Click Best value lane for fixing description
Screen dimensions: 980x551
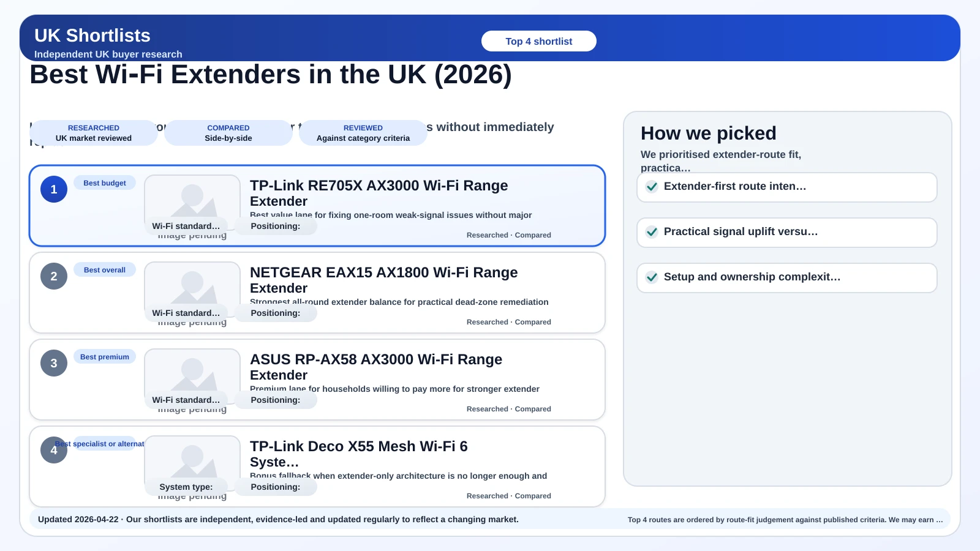(391, 215)
